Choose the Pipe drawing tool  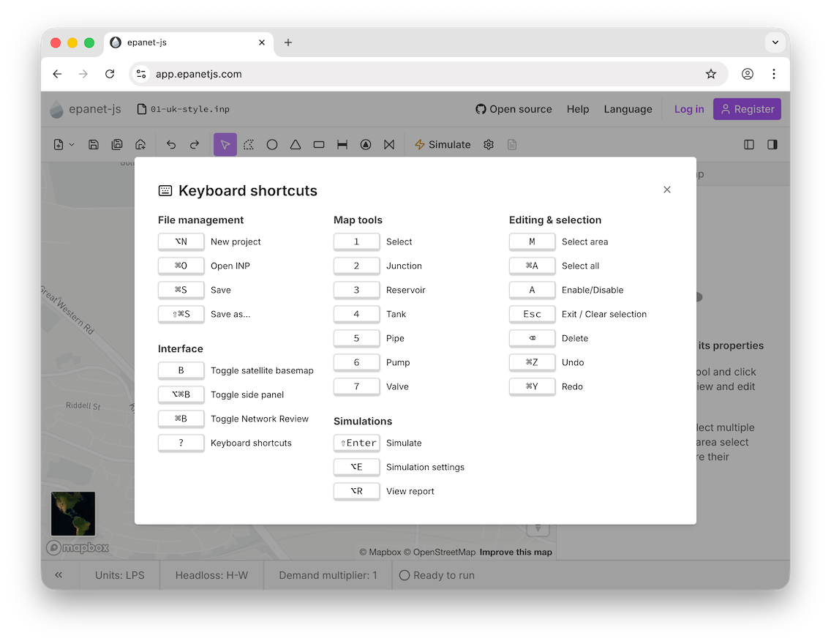[342, 145]
